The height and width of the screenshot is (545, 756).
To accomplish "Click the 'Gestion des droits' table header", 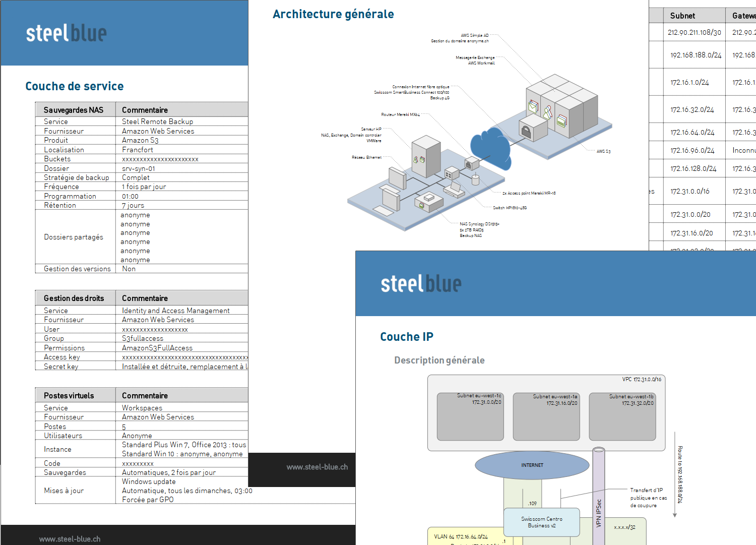I will coord(74,298).
